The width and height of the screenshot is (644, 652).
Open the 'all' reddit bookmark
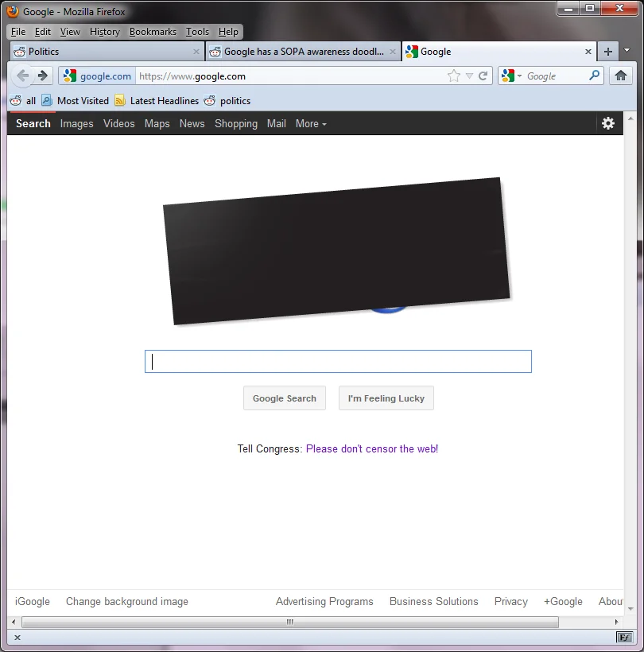23,101
